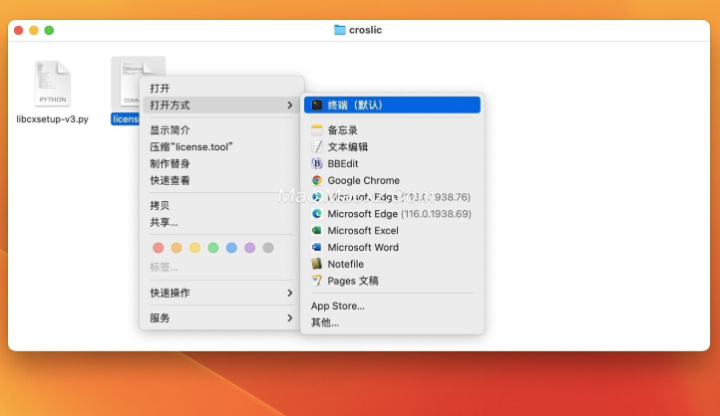Open the 共享... menu entry
Screen dimensions: 720x416
(163, 222)
